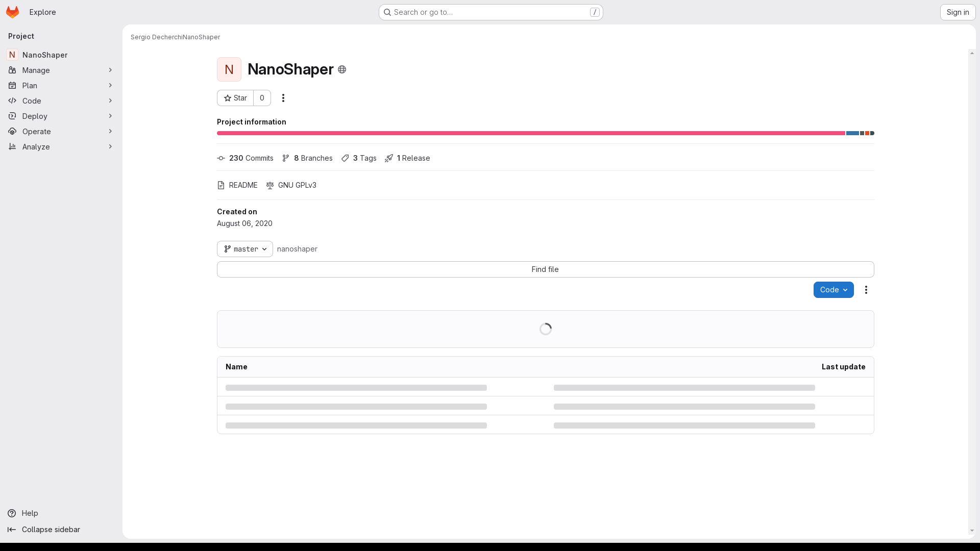Image resolution: width=980 pixels, height=551 pixels.
Task: Click the Code brackets icon in sidebar
Action: pos(12,101)
